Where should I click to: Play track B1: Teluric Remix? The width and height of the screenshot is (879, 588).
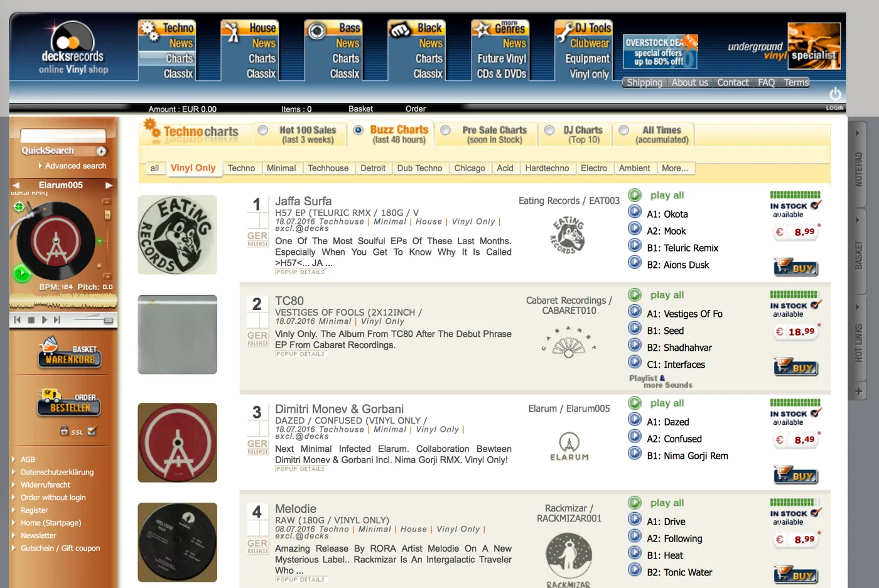point(635,245)
